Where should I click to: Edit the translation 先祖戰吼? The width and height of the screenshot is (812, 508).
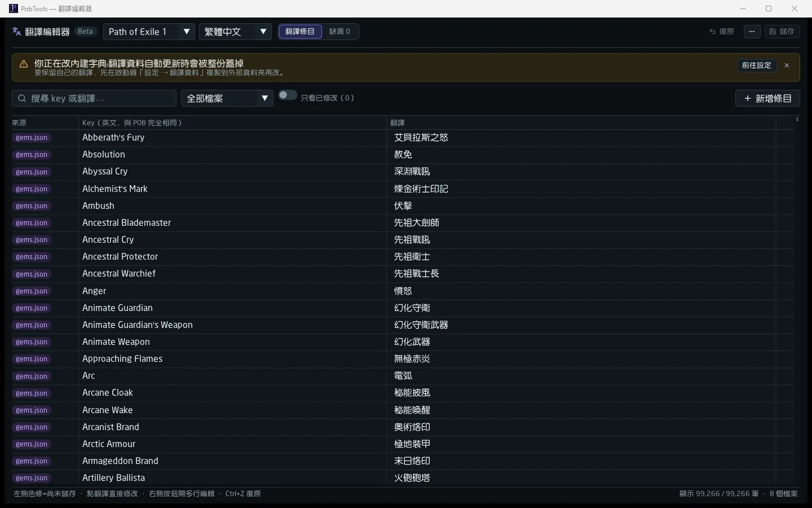click(412, 240)
